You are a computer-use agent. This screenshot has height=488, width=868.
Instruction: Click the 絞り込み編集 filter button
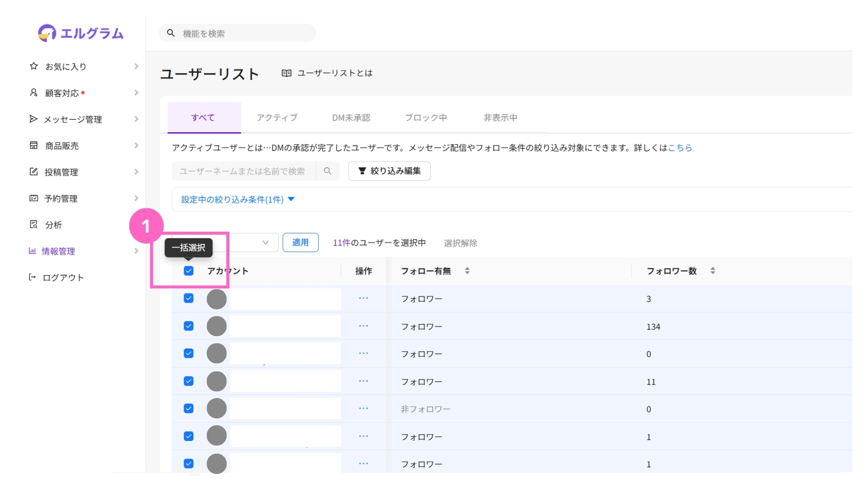click(389, 171)
